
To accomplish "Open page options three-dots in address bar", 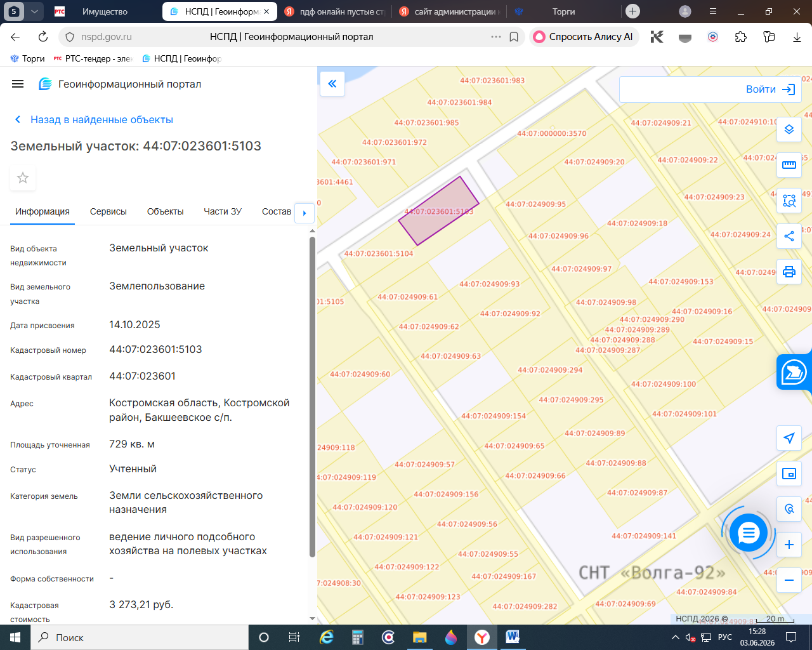I will coord(496,37).
